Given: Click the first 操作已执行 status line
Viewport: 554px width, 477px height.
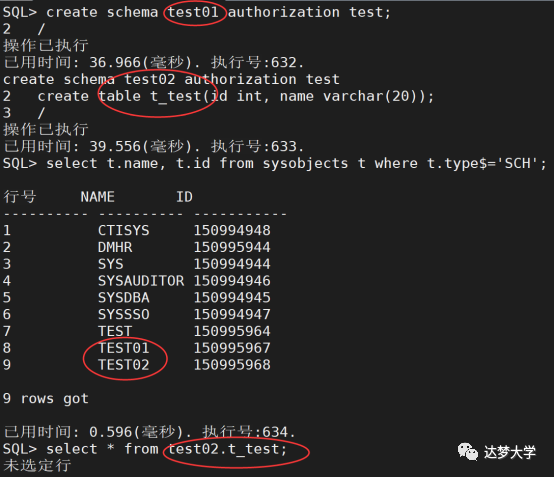Looking at the screenshot, I should click(46, 46).
